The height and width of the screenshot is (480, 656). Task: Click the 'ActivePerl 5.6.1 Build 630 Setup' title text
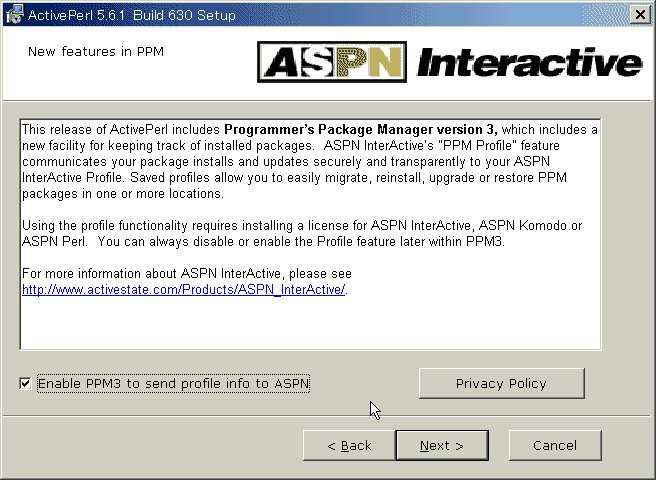(132, 15)
